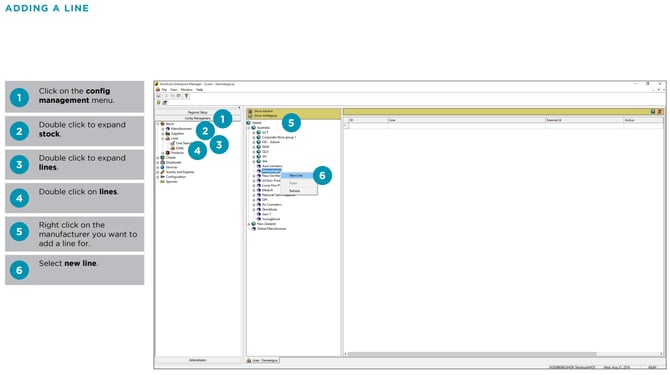Screen dimensions: 670x375
Task: Click the red delete icon in yellow header
Action: point(659,112)
